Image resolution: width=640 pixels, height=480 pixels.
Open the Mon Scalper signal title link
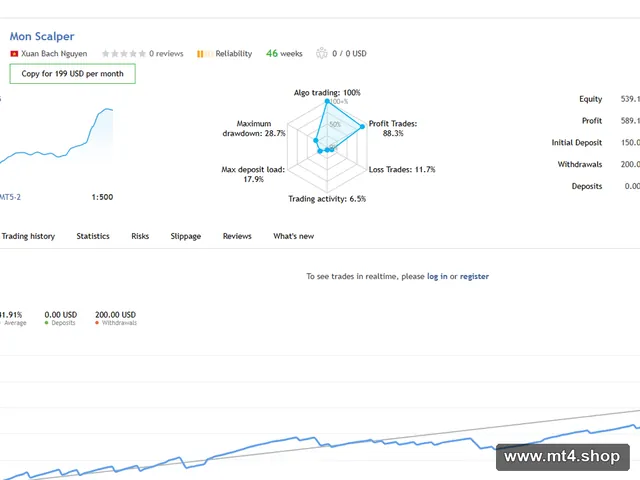coord(42,36)
